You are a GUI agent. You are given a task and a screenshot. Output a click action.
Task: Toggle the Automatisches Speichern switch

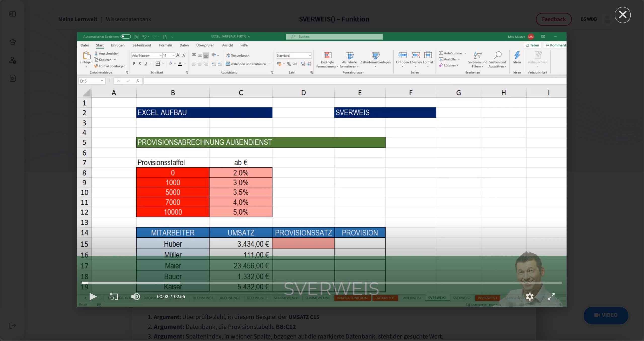pyautogui.click(x=126, y=37)
